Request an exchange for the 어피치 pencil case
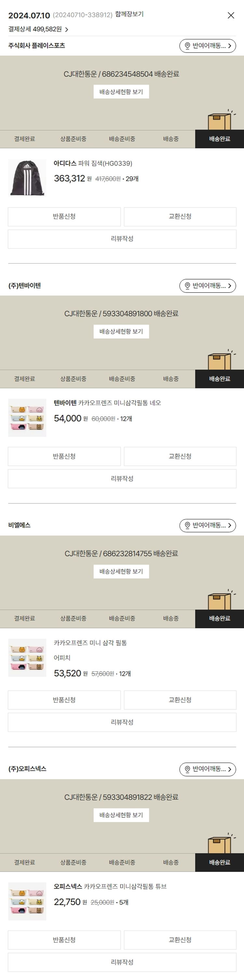Image resolution: width=244 pixels, height=980 pixels. pyautogui.click(x=180, y=700)
